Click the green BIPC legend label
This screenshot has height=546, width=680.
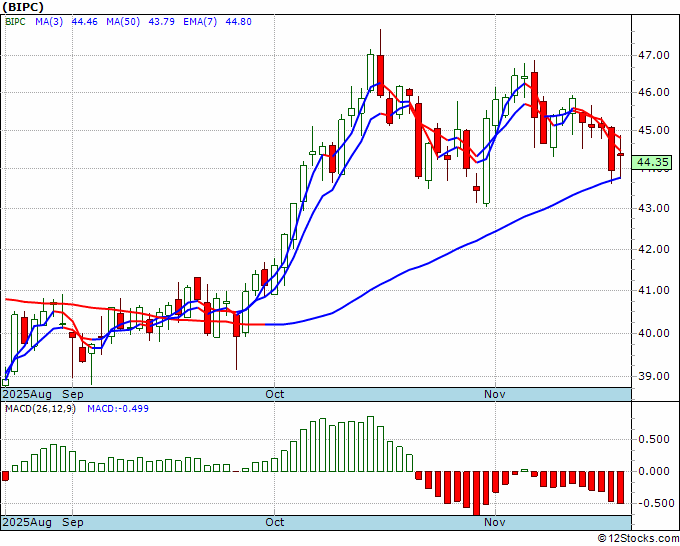pos(15,22)
